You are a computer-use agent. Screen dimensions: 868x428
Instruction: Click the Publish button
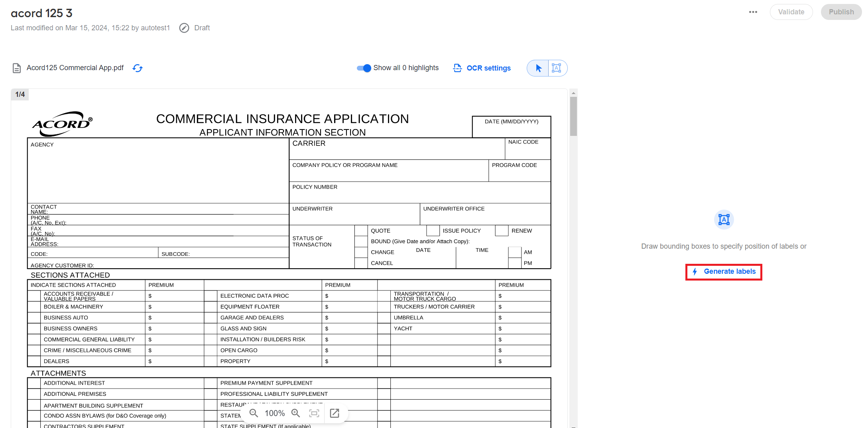click(841, 12)
